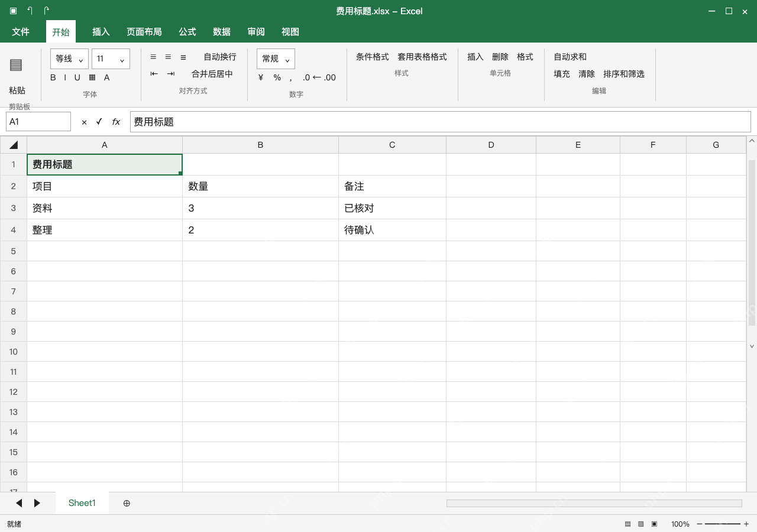Decrease indent in the alignment group
This screenshot has width=757, height=532.
(x=154, y=74)
